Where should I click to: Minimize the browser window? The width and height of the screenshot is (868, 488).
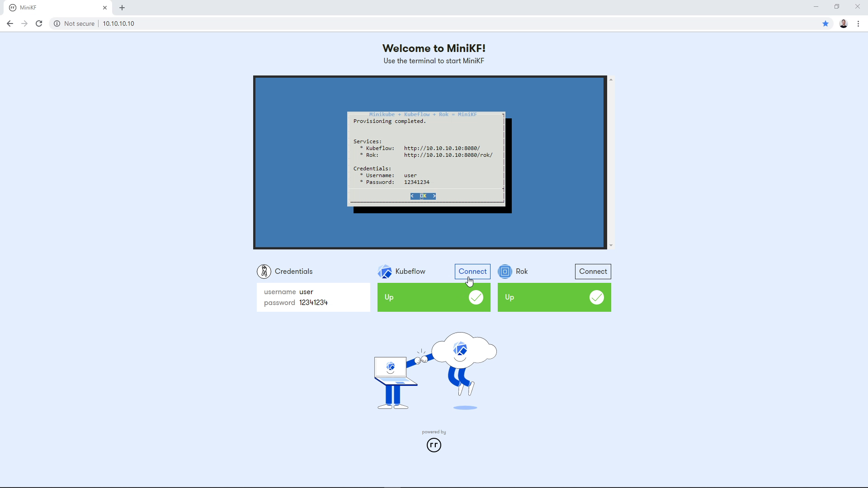point(816,7)
